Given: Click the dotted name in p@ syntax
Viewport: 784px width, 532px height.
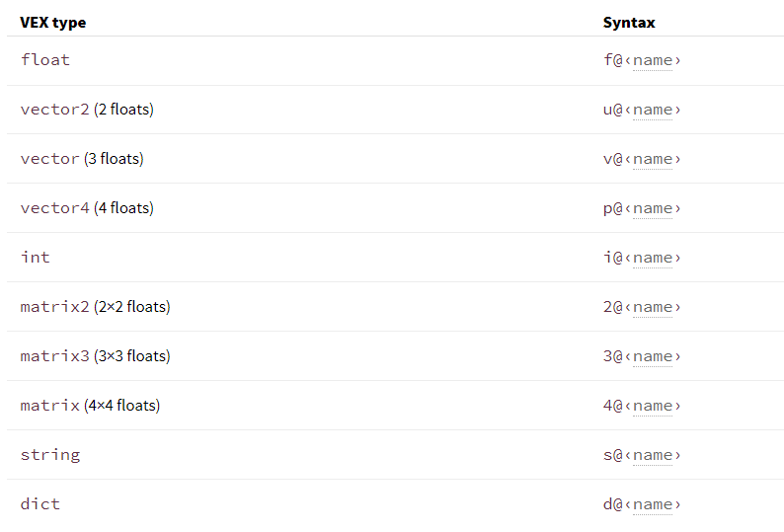Looking at the screenshot, I should coord(653,208).
